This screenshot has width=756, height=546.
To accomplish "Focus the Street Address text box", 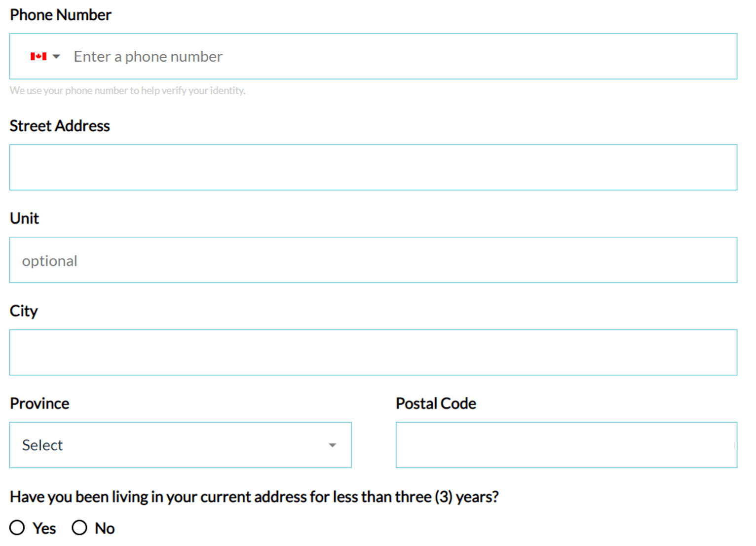I will click(373, 167).
